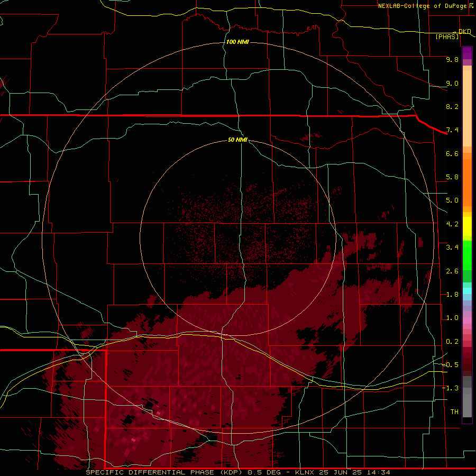Click the TH threshold label
Screen dimensions: 476x476
454,412
